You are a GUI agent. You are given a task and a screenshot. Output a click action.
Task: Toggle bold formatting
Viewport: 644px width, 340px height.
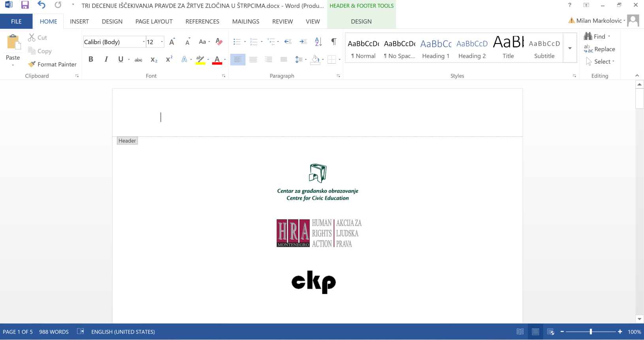pos(91,59)
